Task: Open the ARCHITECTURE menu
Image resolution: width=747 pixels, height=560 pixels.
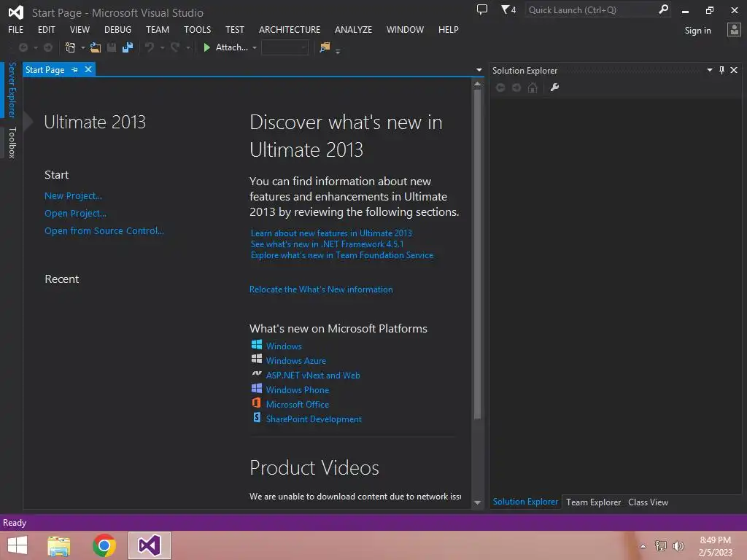Action: tap(290, 29)
